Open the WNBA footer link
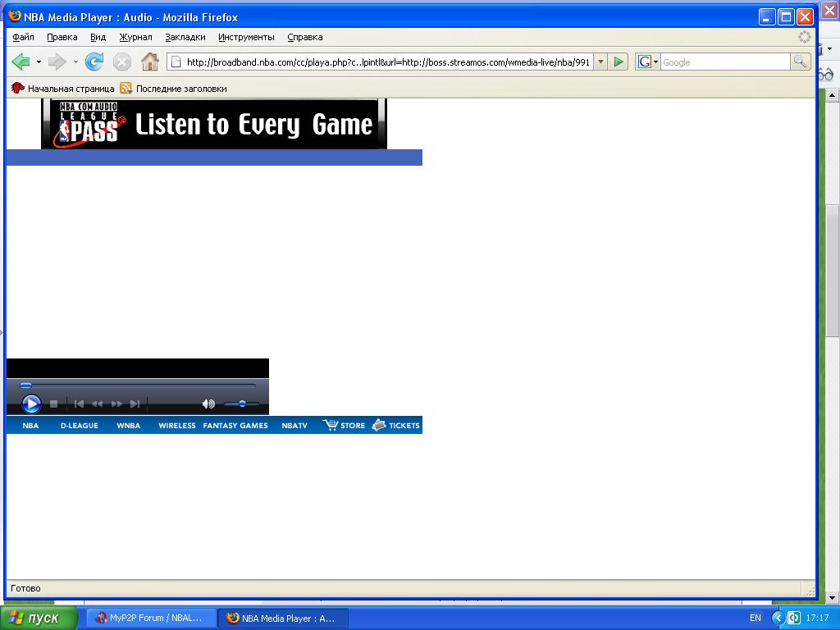The width and height of the screenshot is (840, 630). (129, 426)
